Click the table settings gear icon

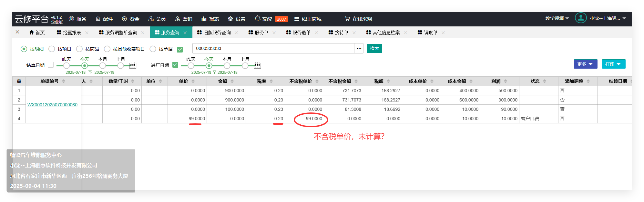[x=19, y=81]
